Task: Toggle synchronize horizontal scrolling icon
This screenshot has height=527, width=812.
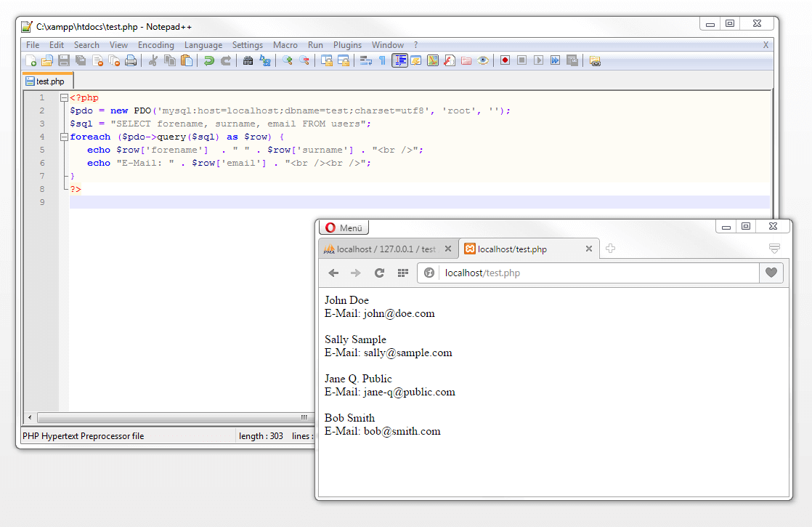Action: click(344, 60)
